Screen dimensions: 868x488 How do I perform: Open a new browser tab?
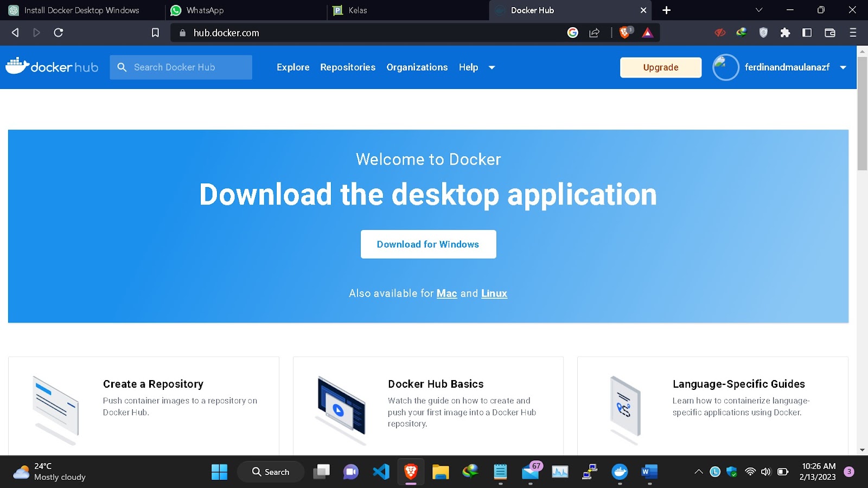pyautogui.click(x=667, y=10)
